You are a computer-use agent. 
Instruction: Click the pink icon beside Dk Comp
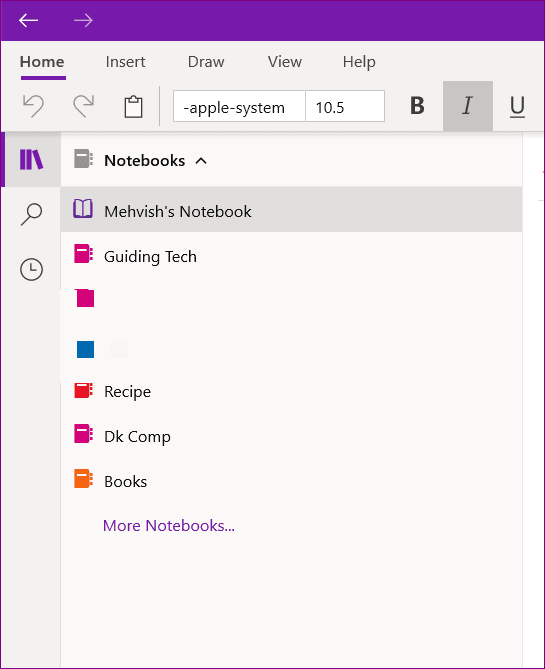coord(83,433)
